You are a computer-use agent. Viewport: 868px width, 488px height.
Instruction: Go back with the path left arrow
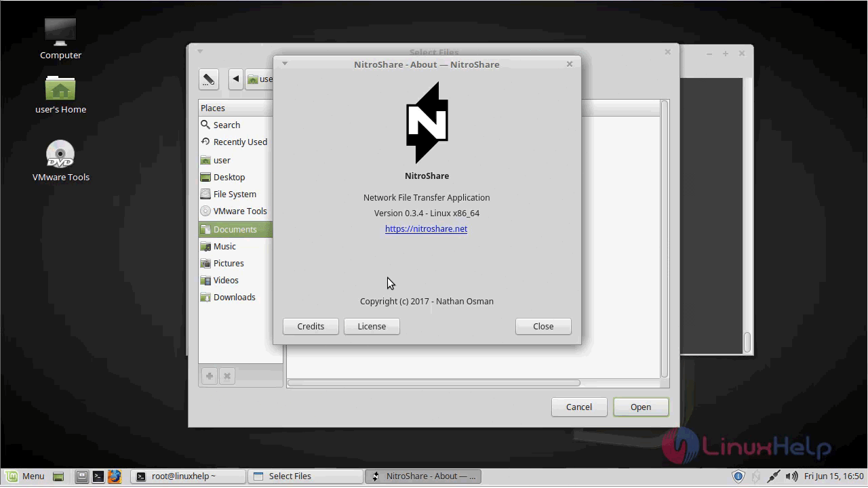click(x=236, y=79)
